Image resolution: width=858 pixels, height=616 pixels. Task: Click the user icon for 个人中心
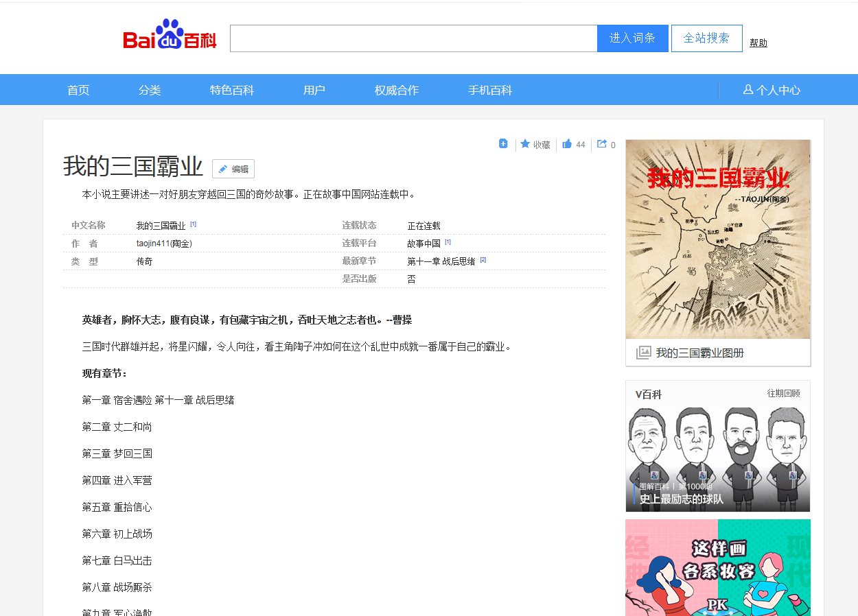click(x=748, y=90)
